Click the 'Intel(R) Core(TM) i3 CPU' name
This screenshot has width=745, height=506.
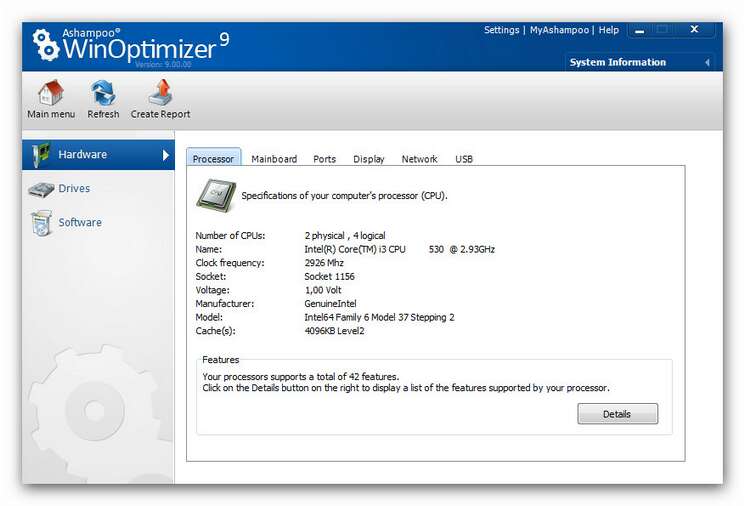355,249
